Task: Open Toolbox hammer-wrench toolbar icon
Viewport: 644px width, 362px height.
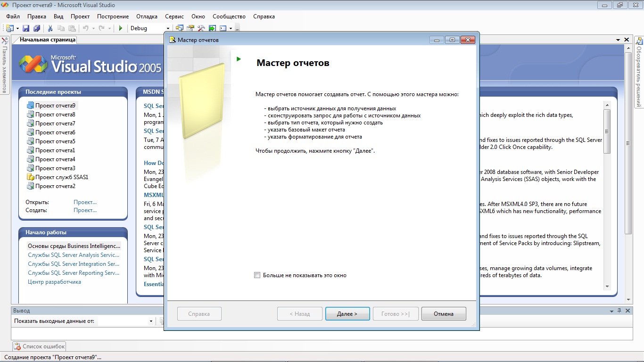Action: [201, 28]
